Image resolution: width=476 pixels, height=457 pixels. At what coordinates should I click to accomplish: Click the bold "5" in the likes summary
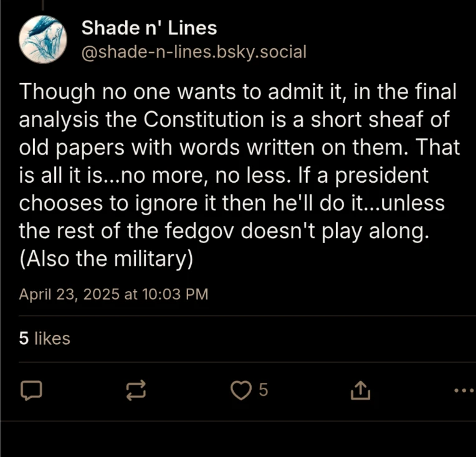click(x=24, y=339)
